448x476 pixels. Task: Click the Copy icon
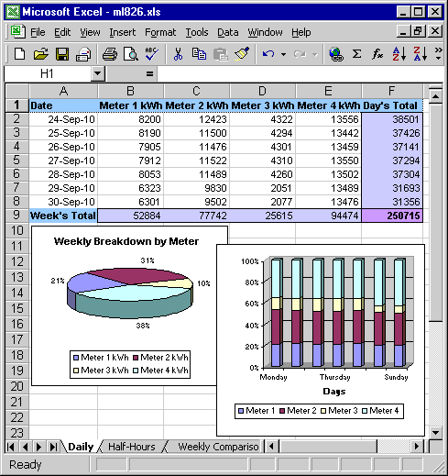[x=199, y=54]
